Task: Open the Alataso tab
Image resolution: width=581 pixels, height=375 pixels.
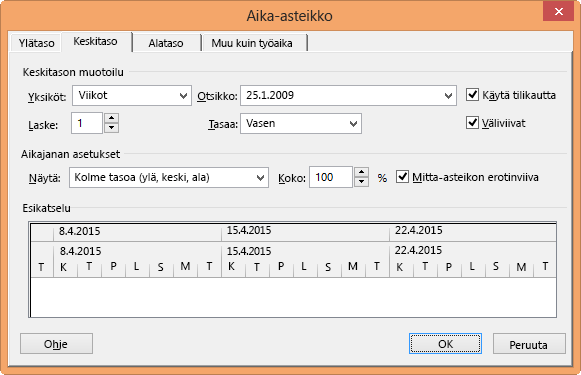Action: click(166, 43)
